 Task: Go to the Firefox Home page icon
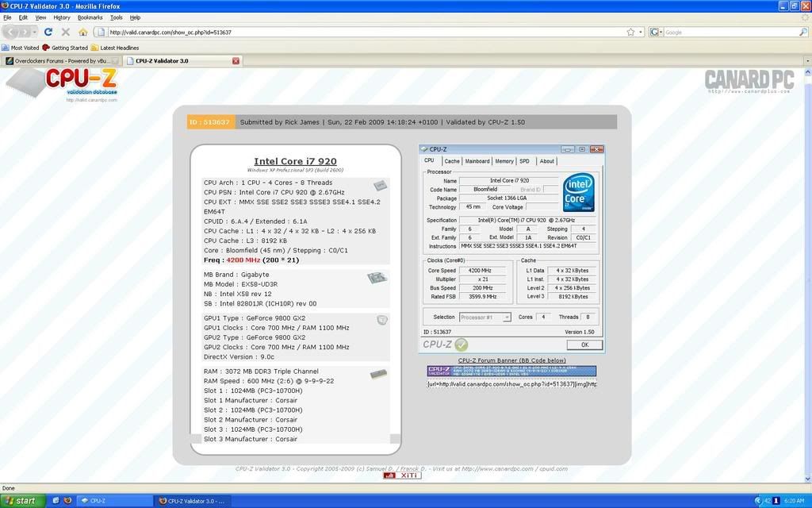tap(83, 32)
